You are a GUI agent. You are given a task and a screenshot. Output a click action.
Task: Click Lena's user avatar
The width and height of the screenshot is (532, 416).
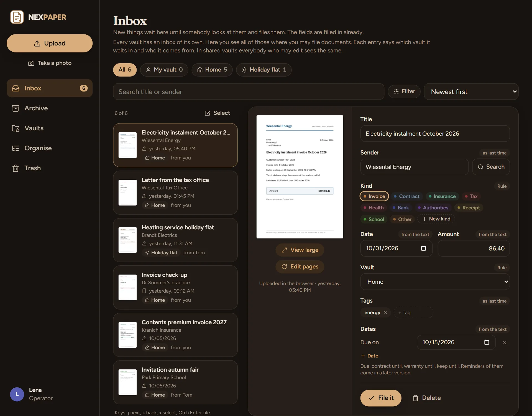click(x=17, y=394)
